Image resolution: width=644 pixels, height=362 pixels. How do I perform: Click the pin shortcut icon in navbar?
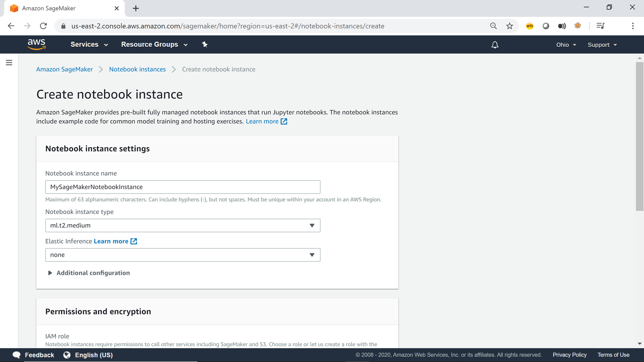[x=205, y=44]
